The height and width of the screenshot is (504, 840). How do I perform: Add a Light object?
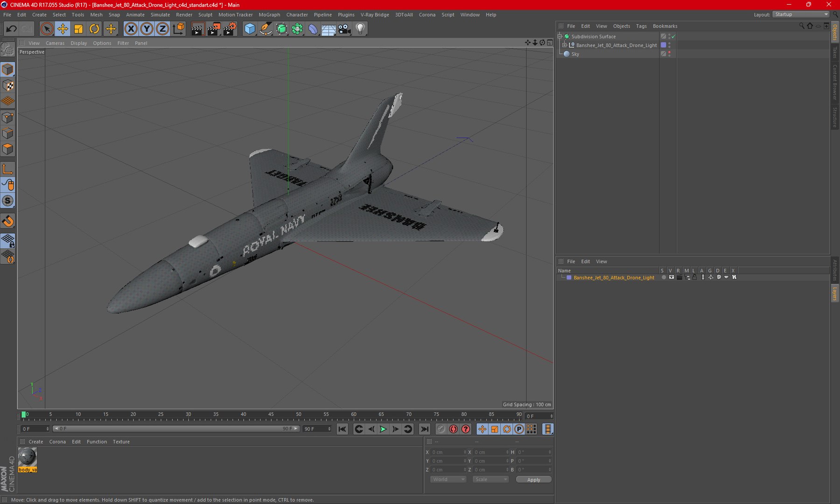[360, 29]
